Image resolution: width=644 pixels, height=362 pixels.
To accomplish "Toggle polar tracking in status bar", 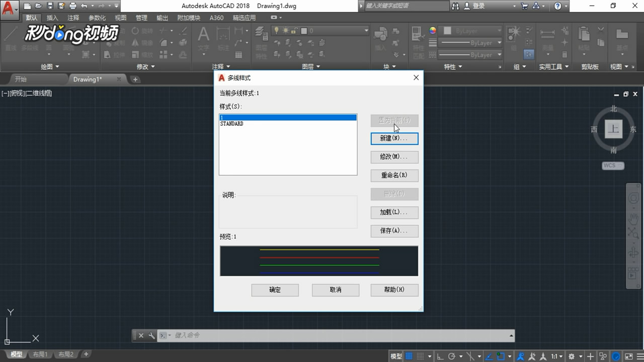I will pyautogui.click(x=452, y=356).
